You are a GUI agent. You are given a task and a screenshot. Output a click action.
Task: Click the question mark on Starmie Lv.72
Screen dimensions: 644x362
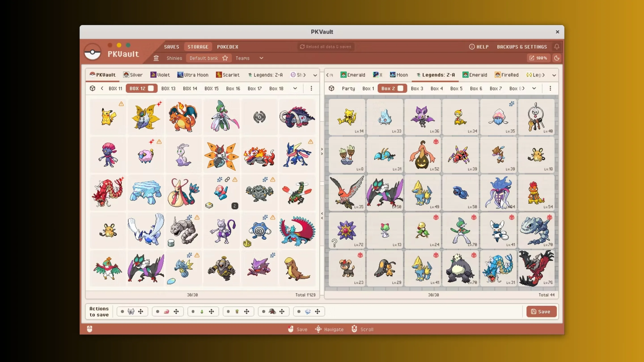[x=334, y=243]
